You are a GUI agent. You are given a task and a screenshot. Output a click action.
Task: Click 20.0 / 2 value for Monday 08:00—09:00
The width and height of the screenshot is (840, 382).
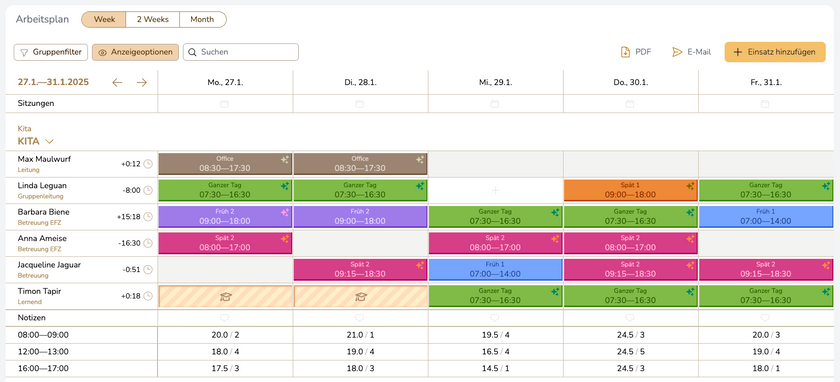(x=225, y=335)
